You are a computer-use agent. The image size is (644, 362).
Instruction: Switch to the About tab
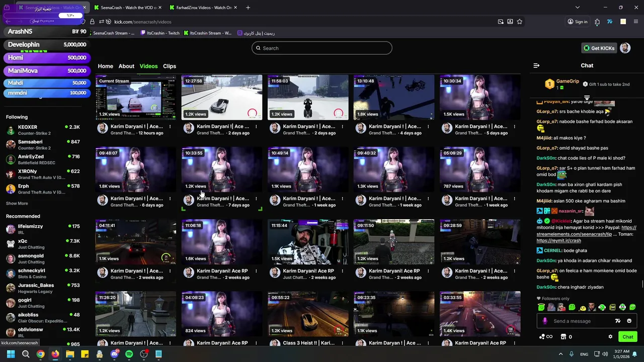[126, 66]
